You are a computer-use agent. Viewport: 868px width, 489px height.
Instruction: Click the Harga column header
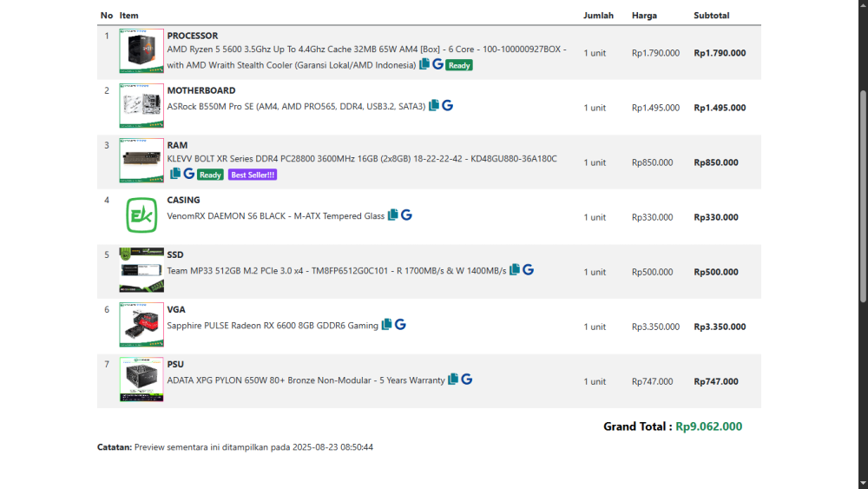pyautogui.click(x=644, y=16)
